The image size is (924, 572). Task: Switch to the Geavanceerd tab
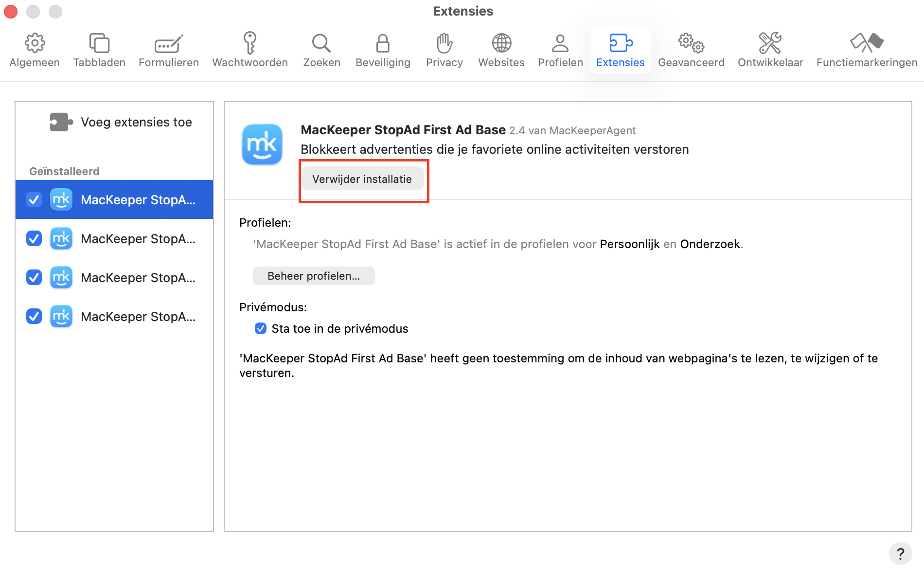point(691,50)
